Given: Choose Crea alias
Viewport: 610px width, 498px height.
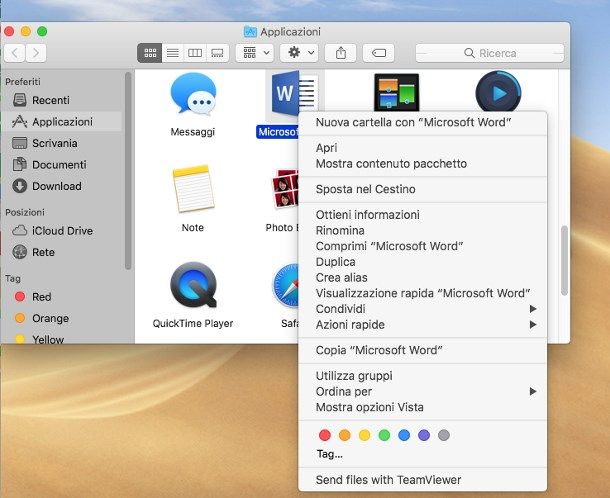Looking at the screenshot, I should point(422,277).
